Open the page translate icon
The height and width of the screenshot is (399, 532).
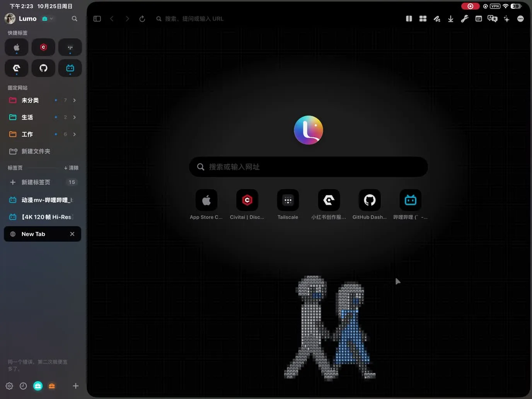point(493,19)
